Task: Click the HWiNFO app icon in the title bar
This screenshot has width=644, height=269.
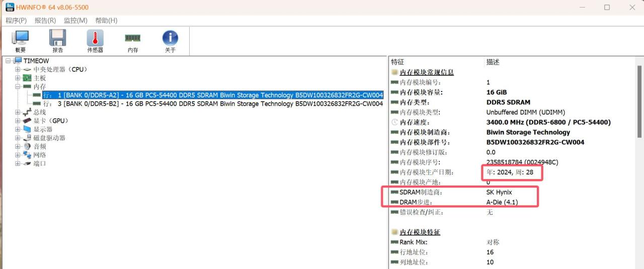Action: click(x=10, y=7)
